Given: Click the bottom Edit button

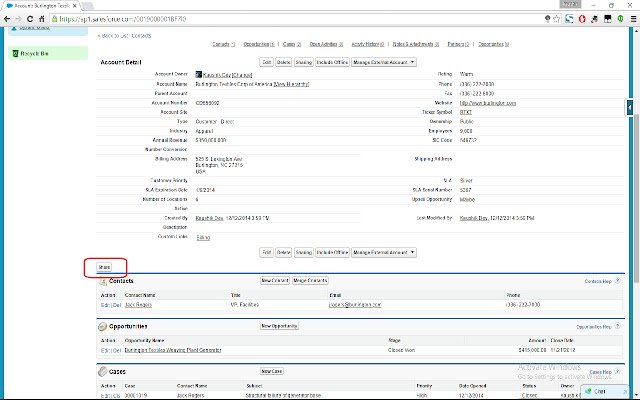Looking at the screenshot, I should 267,252.
